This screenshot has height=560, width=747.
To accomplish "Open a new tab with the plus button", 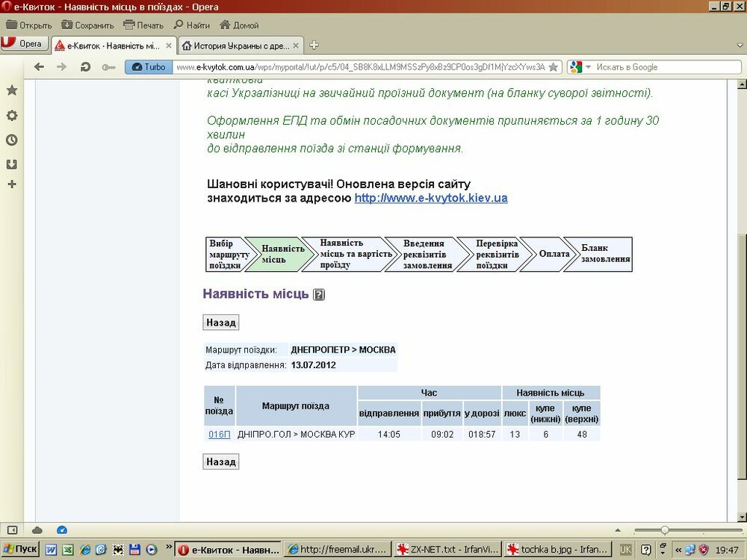I will coord(314,45).
